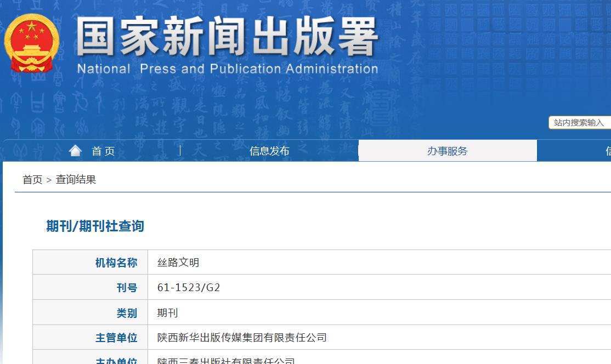The width and height of the screenshot is (611, 364).
Task: Click the house icon in navigation bar
Action: click(76, 151)
